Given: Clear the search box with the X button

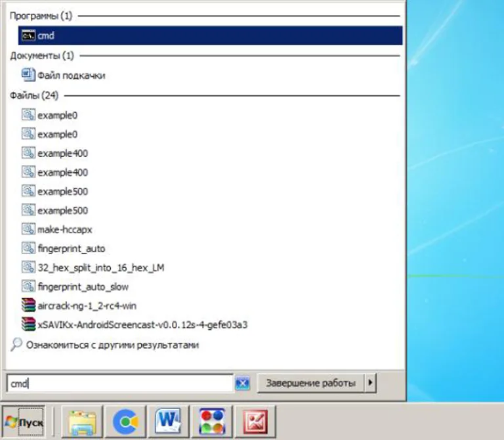Looking at the screenshot, I should (x=242, y=383).
